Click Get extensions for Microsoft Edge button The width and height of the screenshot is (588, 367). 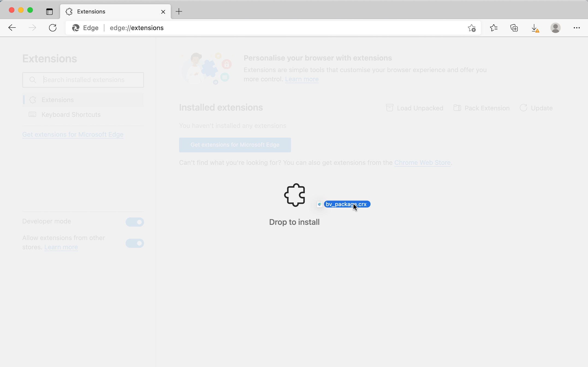tap(234, 144)
